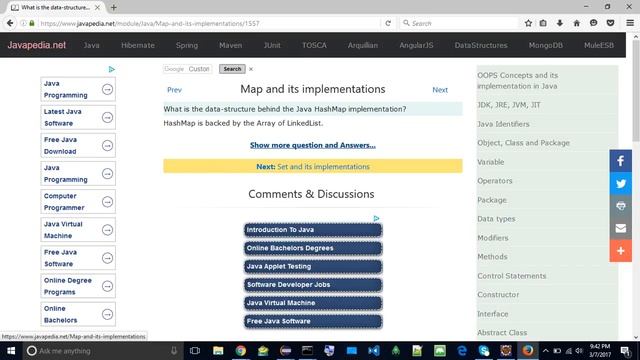The height and width of the screenshot is (360, 640).
Task: Show more question and Answers link
Action: click(x=313, y=145)
